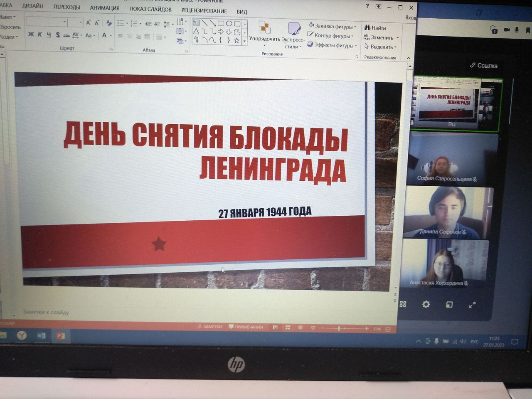Open meeting settings gear
This screenshot has height=399, width=532.
click(426, 304)
